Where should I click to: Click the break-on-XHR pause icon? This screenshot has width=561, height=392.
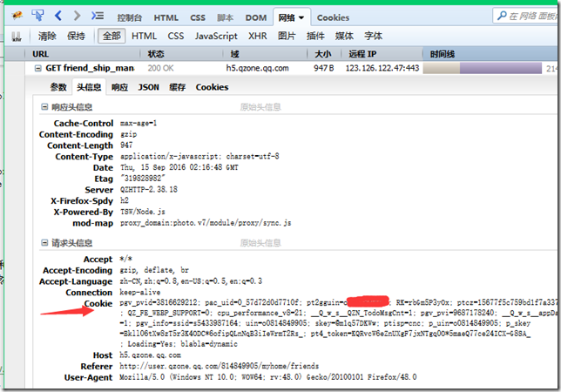coord(17,36)
